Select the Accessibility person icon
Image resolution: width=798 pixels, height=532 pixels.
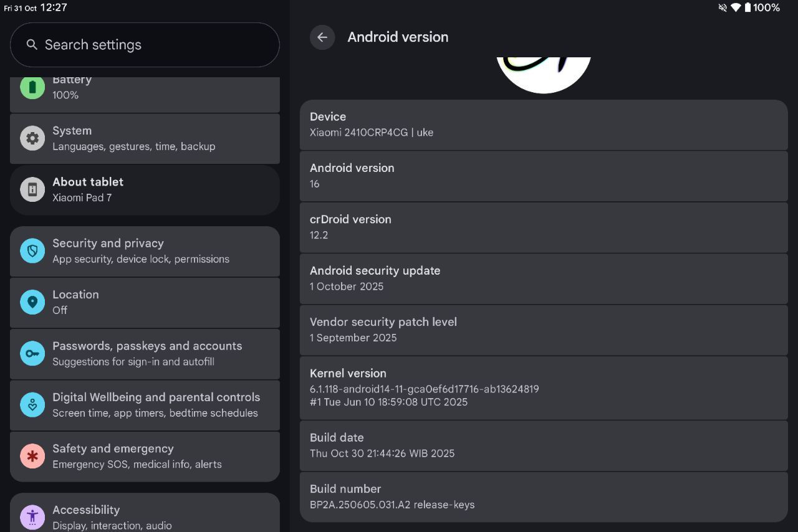tap(32, 516)
